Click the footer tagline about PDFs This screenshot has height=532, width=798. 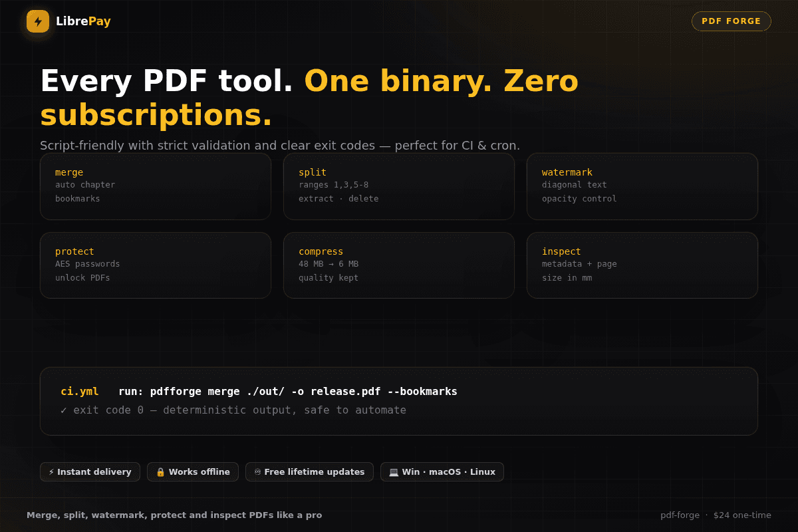click(174, 515)
